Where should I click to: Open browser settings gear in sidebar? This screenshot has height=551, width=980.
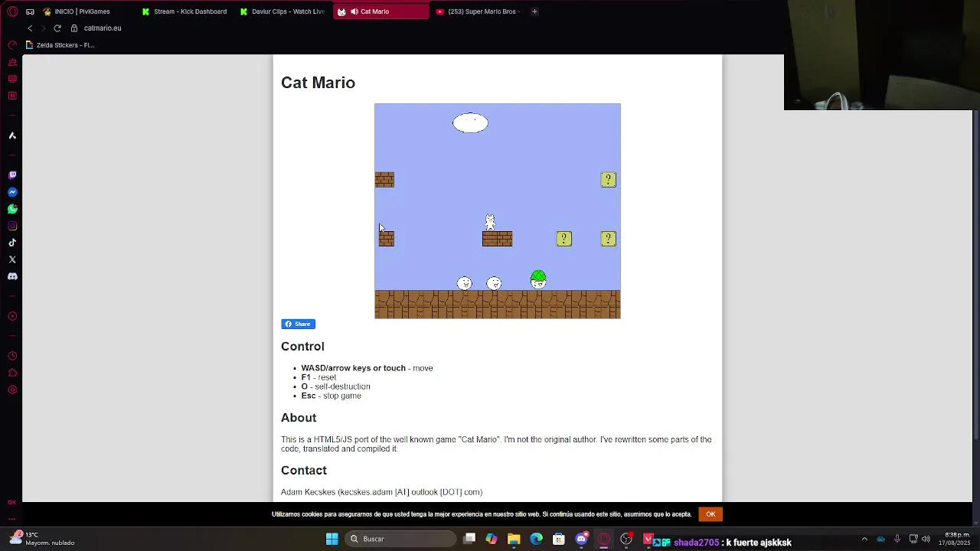click(x=12, y=390)
